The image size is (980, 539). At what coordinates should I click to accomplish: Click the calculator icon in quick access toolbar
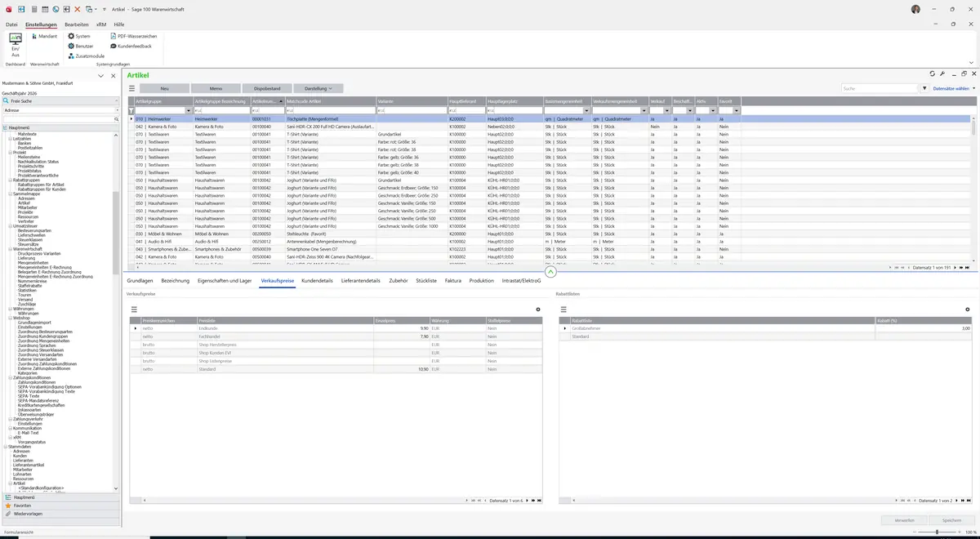click(x=33, y=9)
